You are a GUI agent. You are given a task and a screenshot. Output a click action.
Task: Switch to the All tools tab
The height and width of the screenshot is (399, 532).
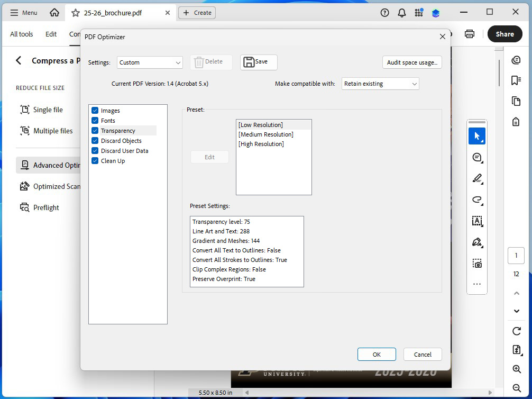click(x=21, y=33)
